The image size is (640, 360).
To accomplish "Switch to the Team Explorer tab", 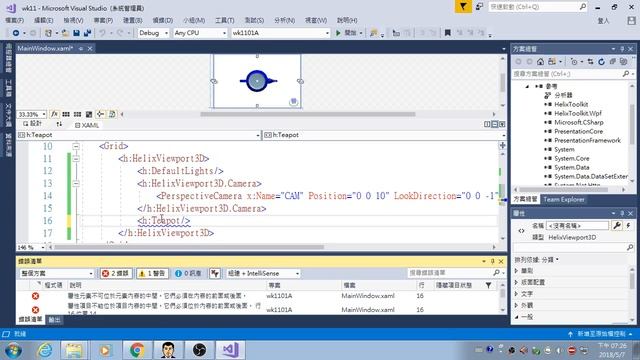I will [x=564, y=200].
